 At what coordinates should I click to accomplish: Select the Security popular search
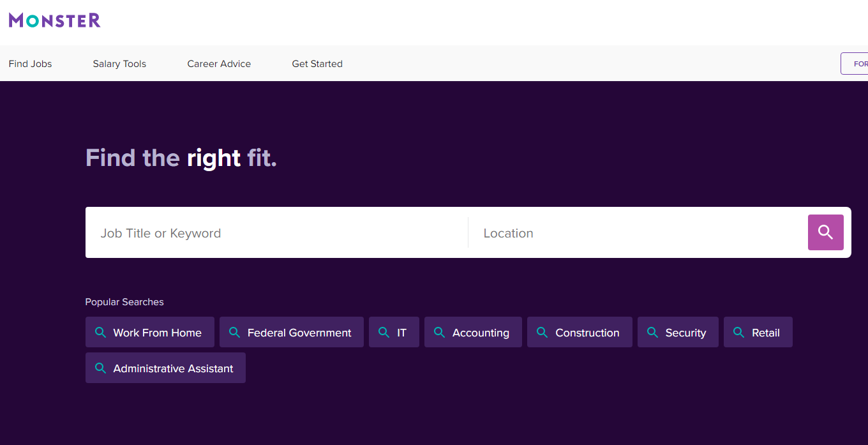[678, 332]
